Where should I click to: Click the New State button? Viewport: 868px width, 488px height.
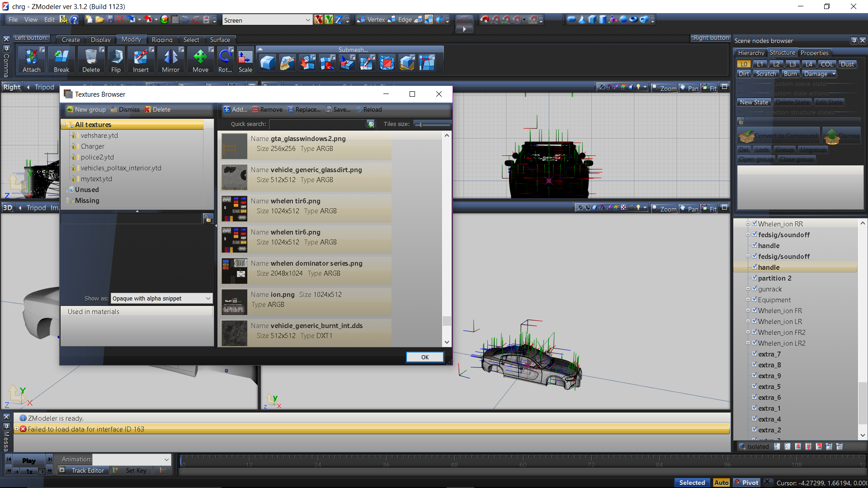[754, 102]
